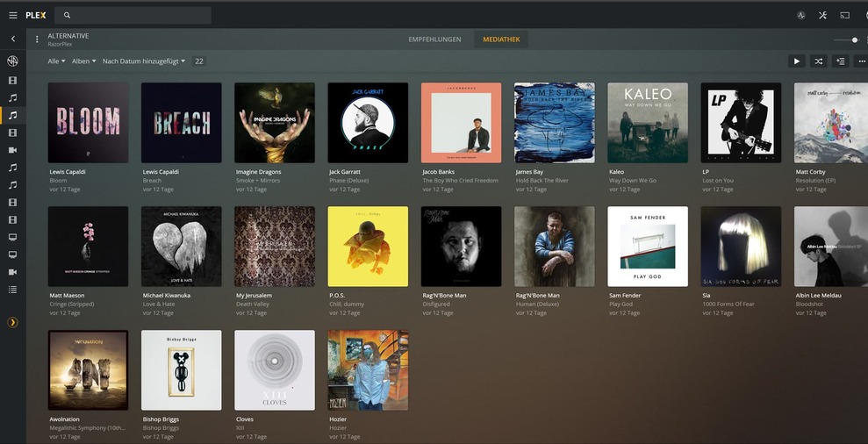Open the Alternative library three-dot menu

(x=37, y=39)
